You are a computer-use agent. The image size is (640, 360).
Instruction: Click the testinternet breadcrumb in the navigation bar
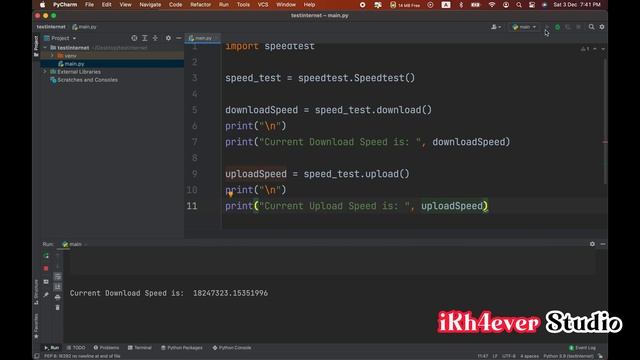(51, 27)
